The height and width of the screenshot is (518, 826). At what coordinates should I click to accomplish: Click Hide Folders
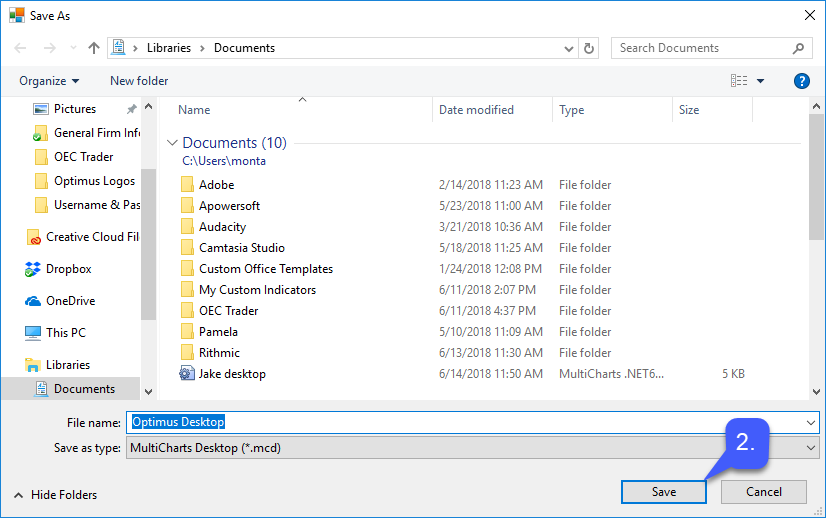pos(55,495)
